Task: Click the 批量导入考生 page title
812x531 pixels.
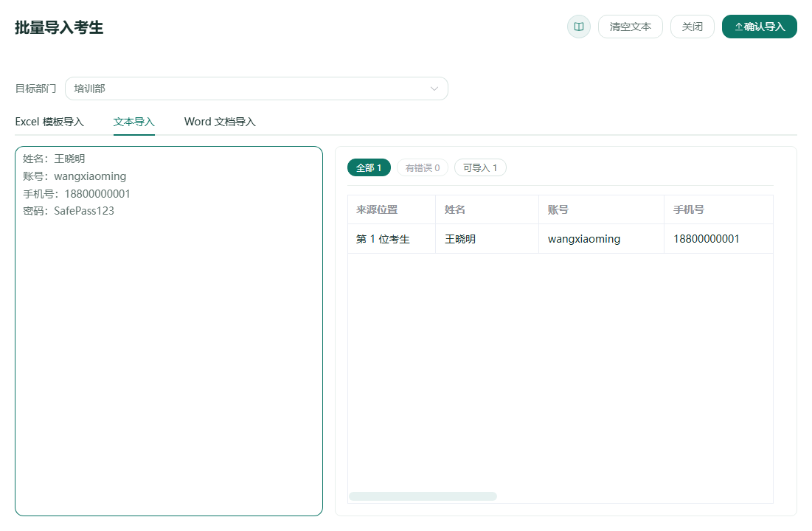Action: 59,27
